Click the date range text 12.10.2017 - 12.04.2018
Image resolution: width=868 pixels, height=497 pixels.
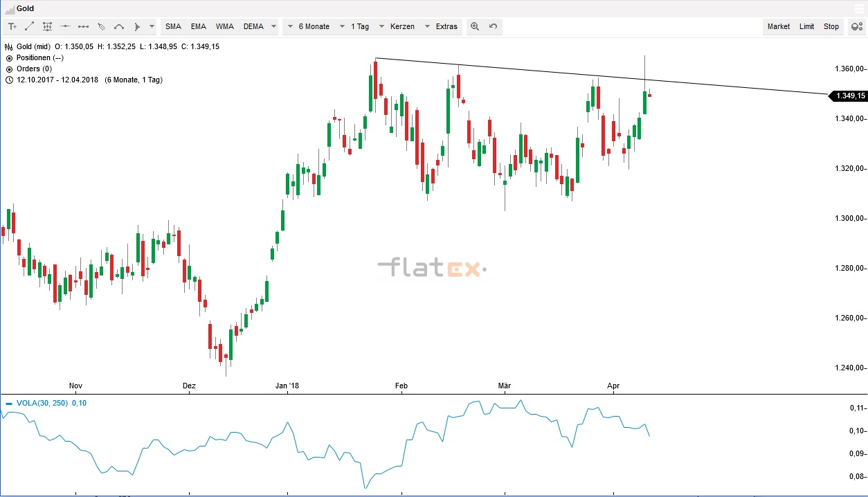point(58,80)
